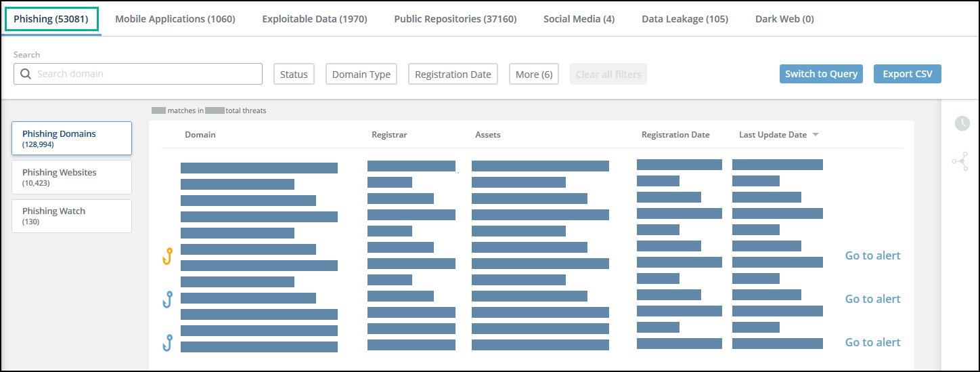
Task: Open the Public Repositories tab
Action: coord(455,19)
